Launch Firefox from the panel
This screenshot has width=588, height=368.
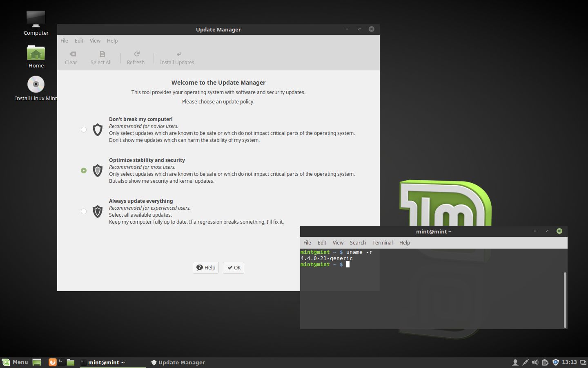pyautogui.click(x=52, y=362)
